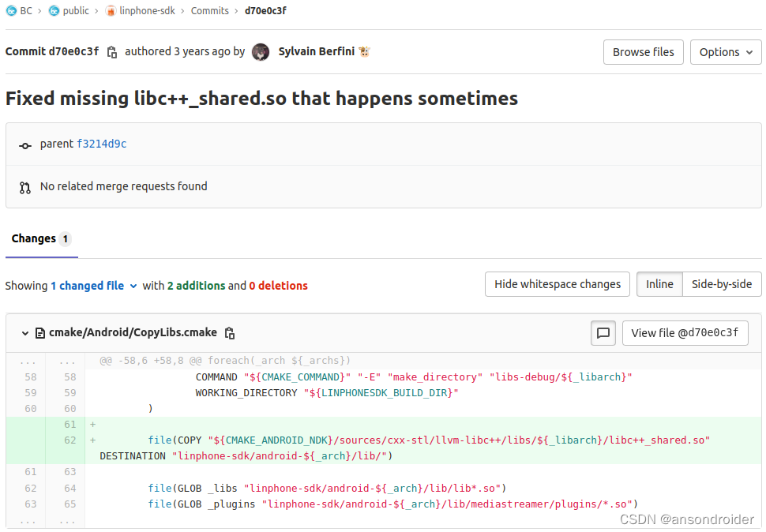Copy commit SHA d70e0c3f icon
Viewport: 766px width, 532px height.
coord(112,52)
